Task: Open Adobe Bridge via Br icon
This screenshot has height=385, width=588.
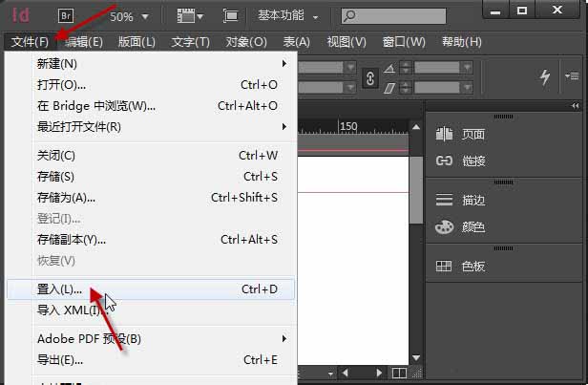Action: pos(66,15)
